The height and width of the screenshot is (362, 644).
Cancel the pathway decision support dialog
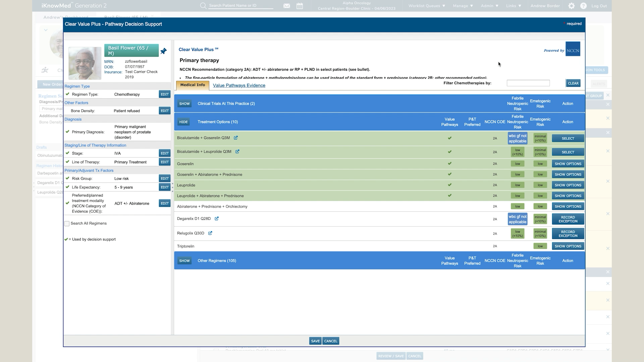(x=331, y=341)
